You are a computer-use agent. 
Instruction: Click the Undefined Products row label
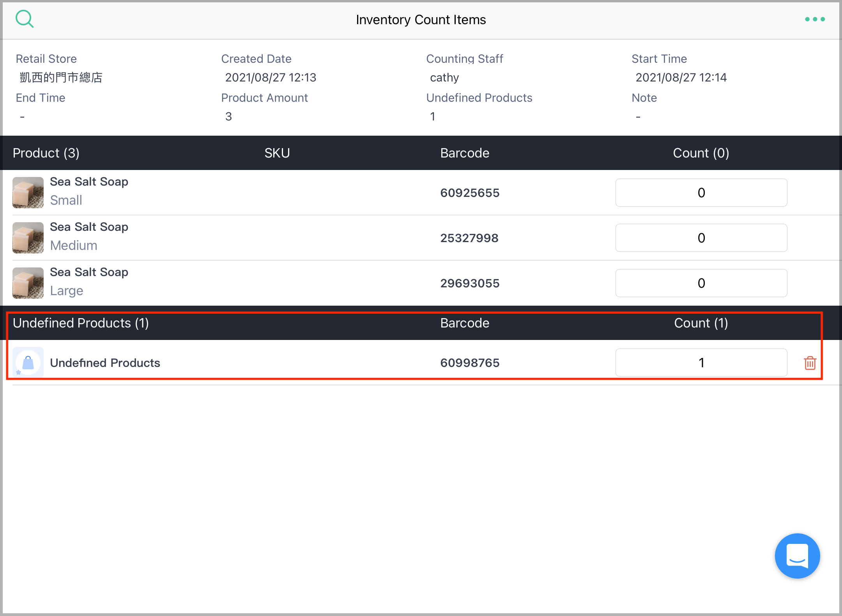tap(105, 363)
